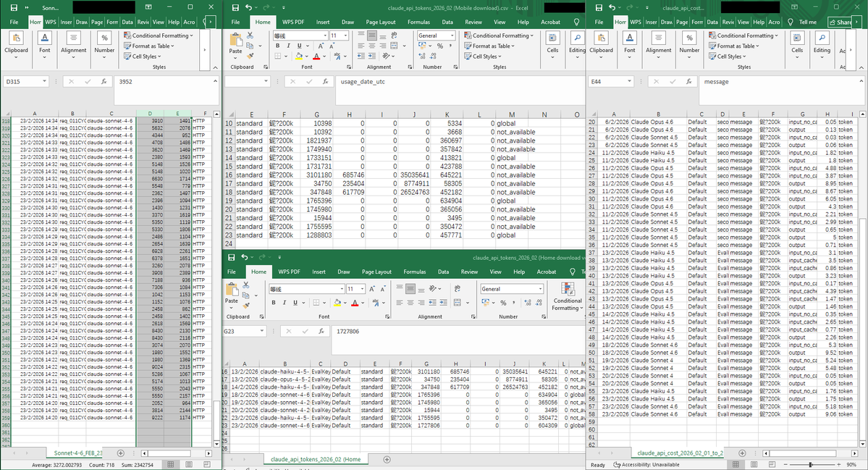The image size is (868, 470).
Task: Decrease font size in Home download window
Action: pyautogui.click(x=384, y=289)
